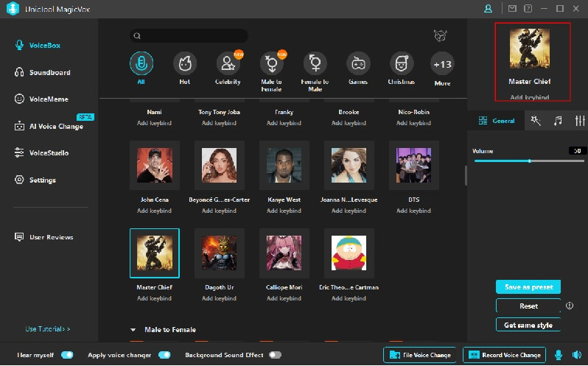Open File Voice Change
Screen dimensions: 588x366
[x=420, y=355]
